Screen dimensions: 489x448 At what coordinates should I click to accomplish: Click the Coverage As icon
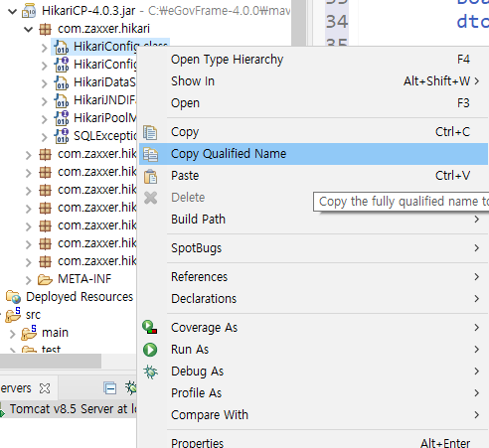150,327
